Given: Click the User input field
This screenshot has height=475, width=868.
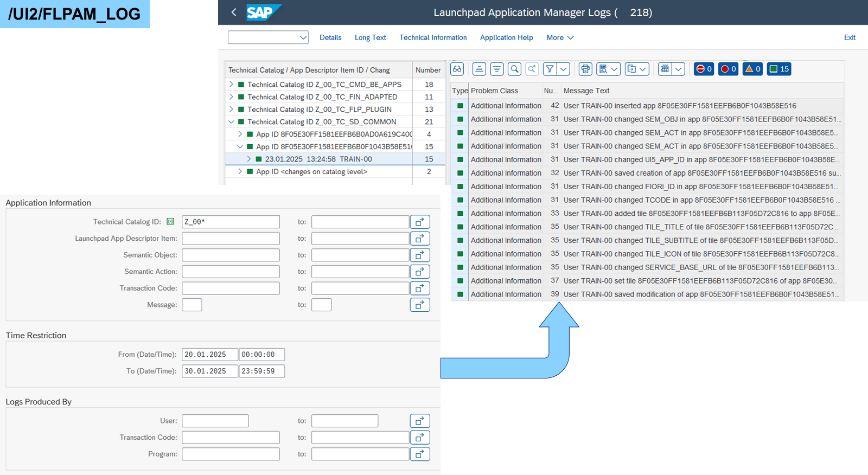Looking at the screenshot, I should pyautogui.click(x=215, y=421).
